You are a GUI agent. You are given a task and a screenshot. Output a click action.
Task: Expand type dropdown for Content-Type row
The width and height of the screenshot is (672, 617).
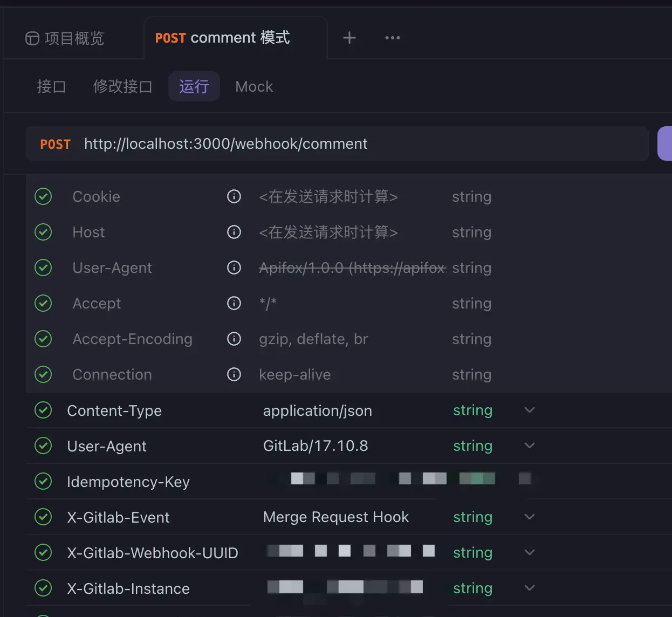pos(530,410)
